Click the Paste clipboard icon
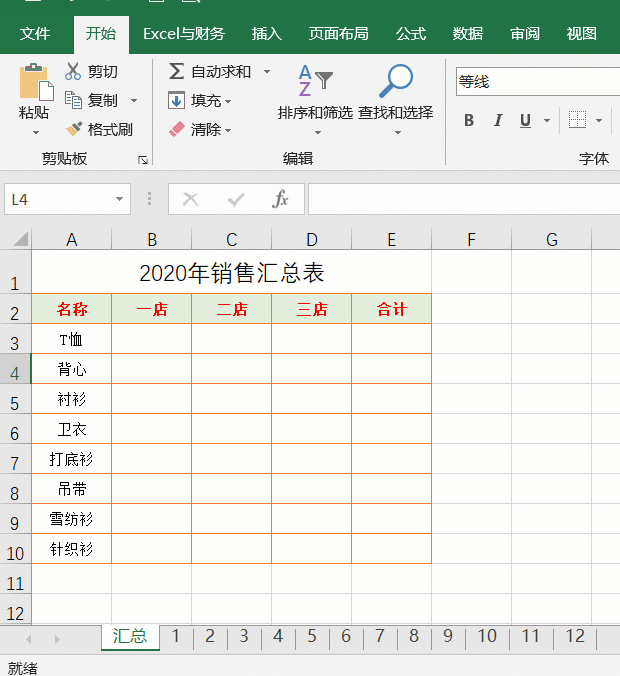Viewport: 620px width, 676px height. coord(35,81)
